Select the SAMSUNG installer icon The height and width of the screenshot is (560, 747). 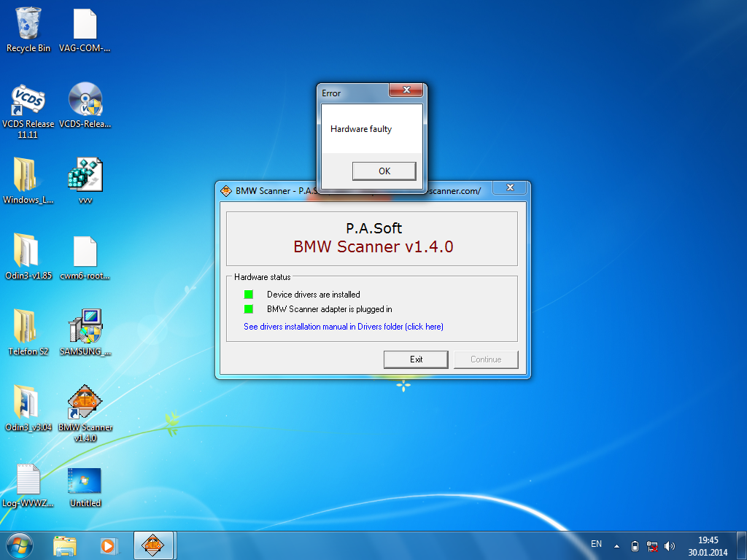pos(85,332)
